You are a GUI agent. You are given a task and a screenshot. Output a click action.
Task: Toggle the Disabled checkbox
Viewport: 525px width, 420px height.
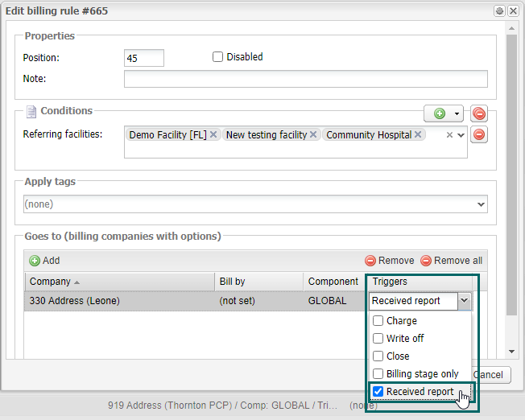tap(217, 57)
